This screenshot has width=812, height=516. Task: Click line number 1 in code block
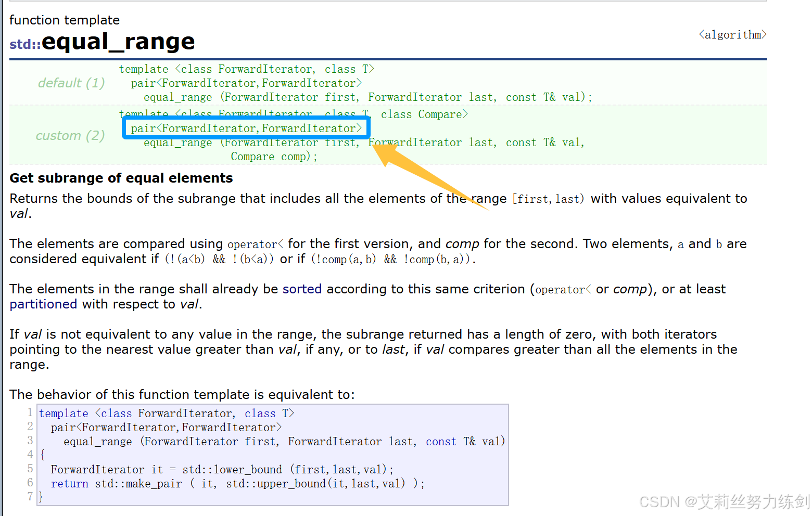point(30,412)
